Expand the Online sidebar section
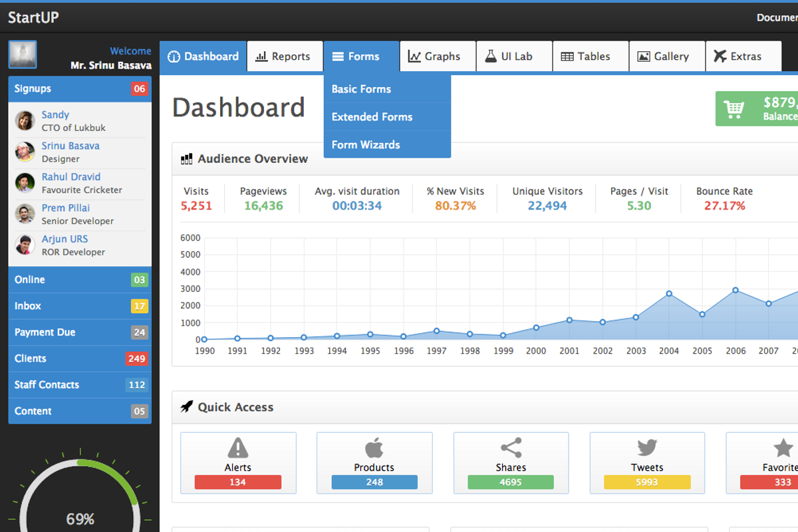Image resolution: width=798 pixels, height=532 pixels. pyautogui.click(x=80, y=280)
